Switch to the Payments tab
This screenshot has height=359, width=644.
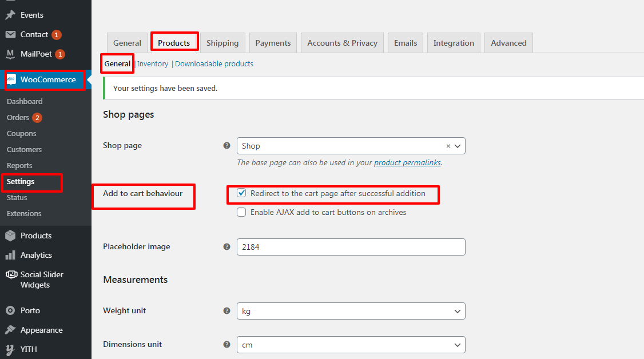(x=273, y=43)
